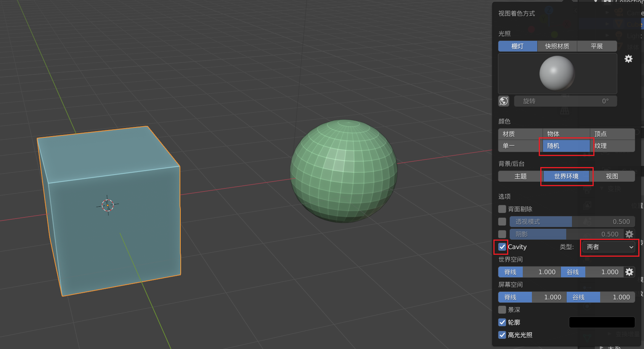Screen dimensions: 644x349
Task: Select 随机 random color mode
Action: [566, 146]
